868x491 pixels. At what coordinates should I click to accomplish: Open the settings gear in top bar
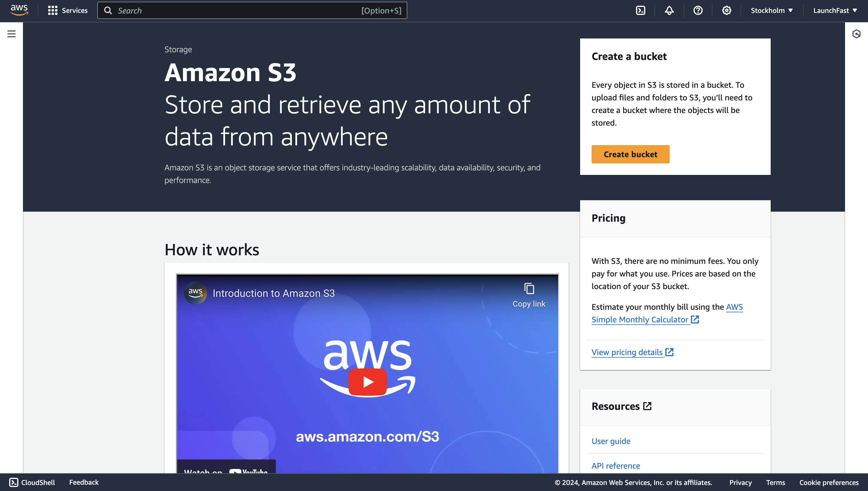click(x=726, y=10)
